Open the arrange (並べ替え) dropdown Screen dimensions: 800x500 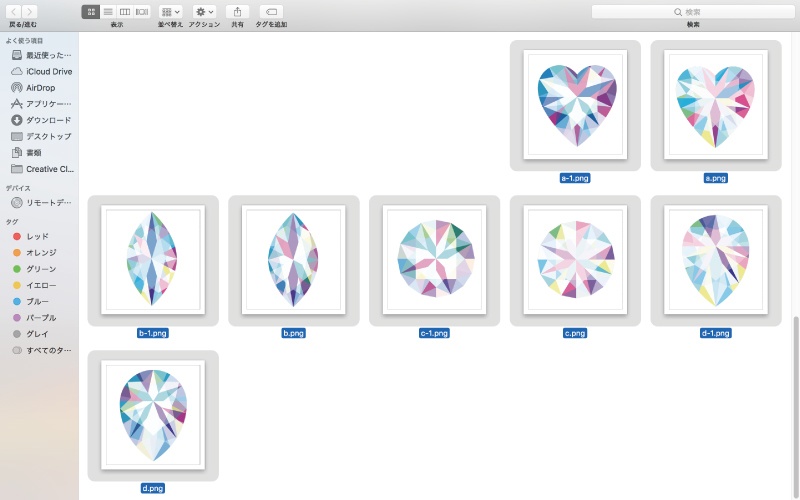click(170, 12)
